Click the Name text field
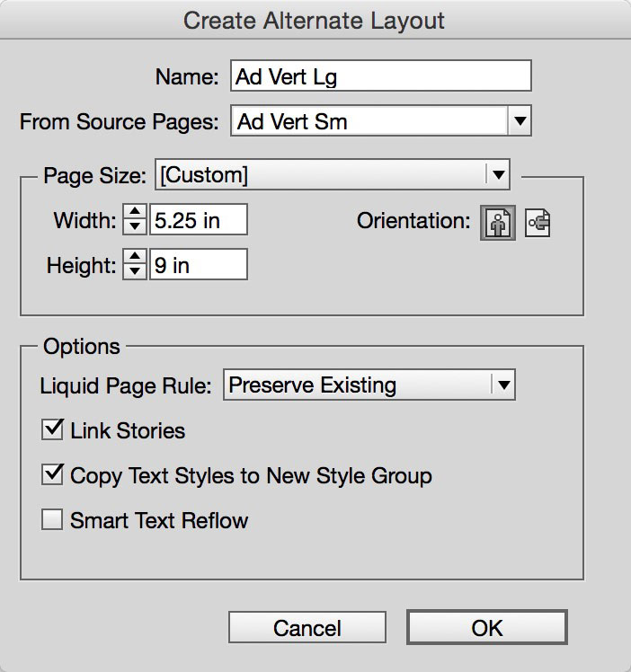631x672 pixels. coord(380,76)
